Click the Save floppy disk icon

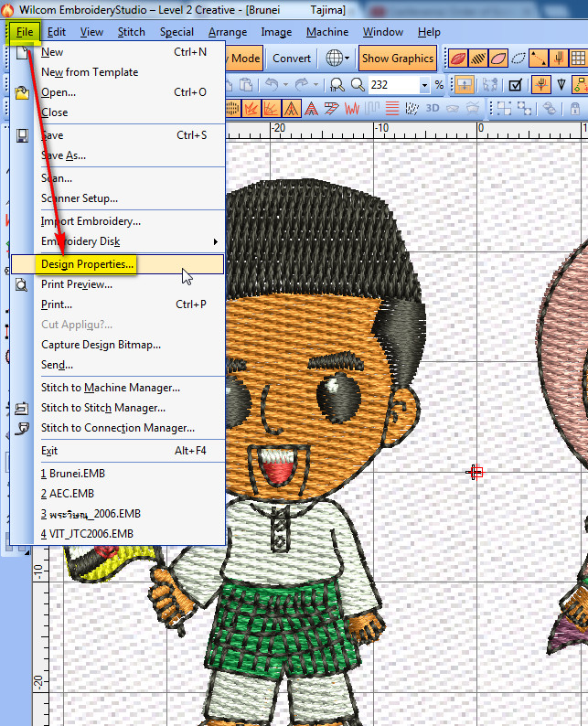pyautogui.click(x=22, y=135)
